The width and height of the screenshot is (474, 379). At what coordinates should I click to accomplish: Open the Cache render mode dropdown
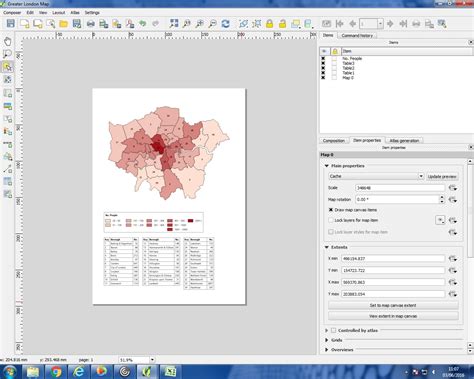click(376, 176)
